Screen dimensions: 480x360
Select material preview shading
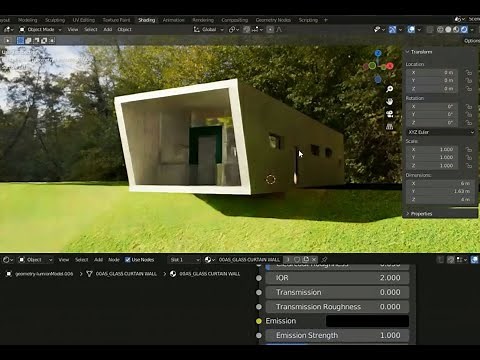point(456,30)
